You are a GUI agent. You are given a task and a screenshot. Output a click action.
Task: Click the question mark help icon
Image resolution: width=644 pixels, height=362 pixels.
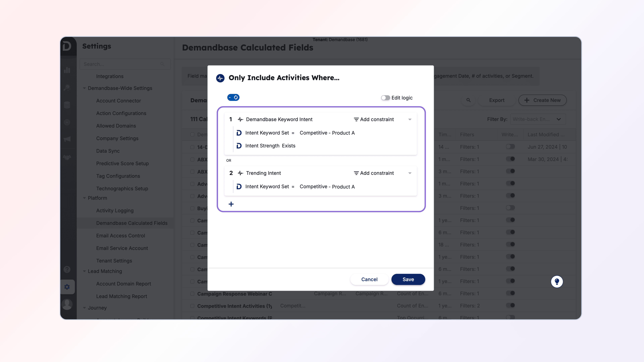click(x=67, y=269)
